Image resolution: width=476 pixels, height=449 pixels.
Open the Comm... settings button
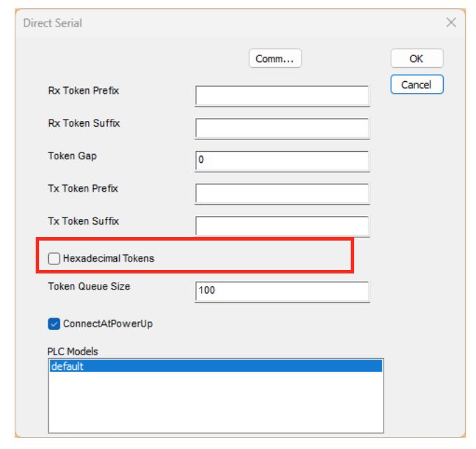pyautogui.click(x=275, y=59)
